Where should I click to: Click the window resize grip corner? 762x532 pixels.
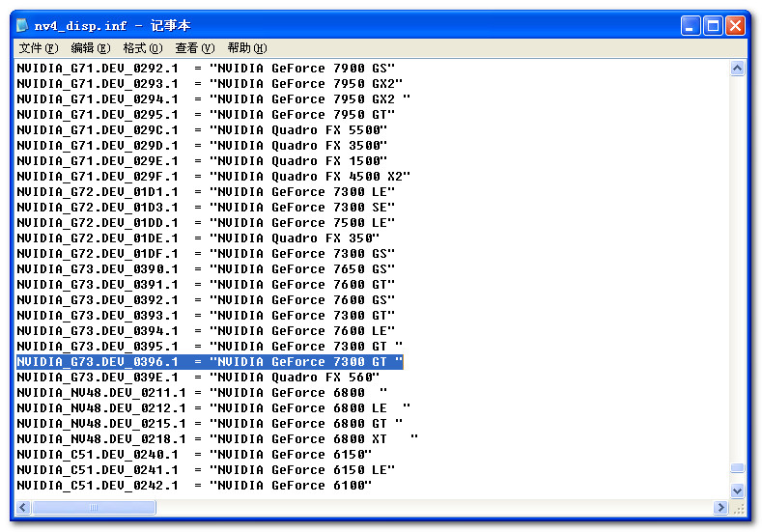[738, 509]
